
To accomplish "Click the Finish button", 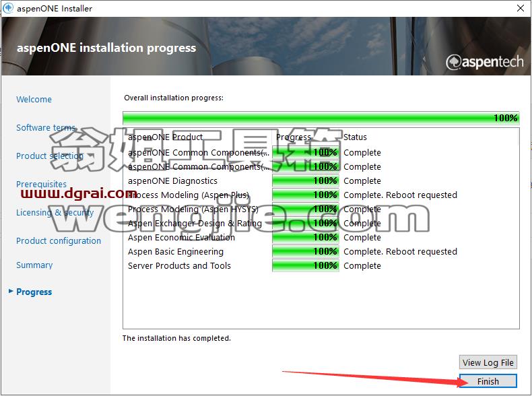I will [488, 381].
